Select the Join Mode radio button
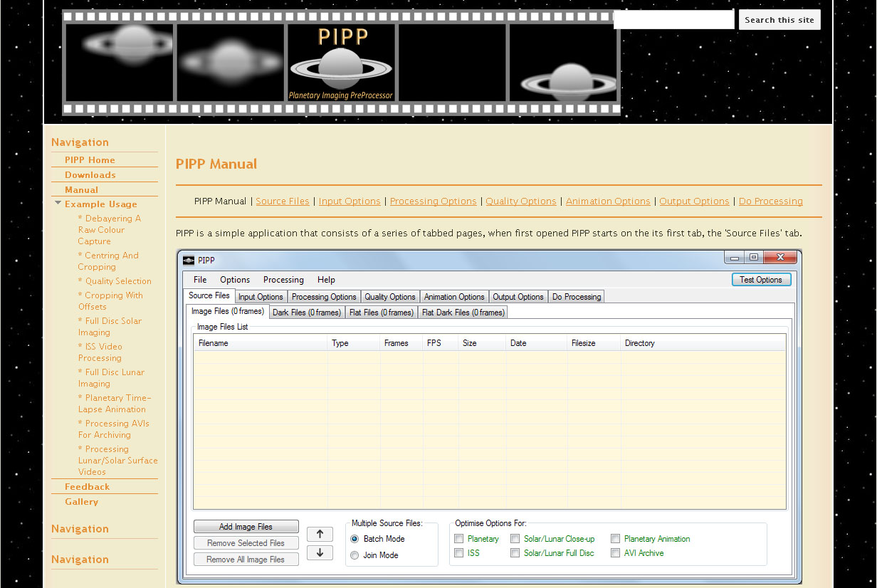The image size is (877, 588). 355,555
